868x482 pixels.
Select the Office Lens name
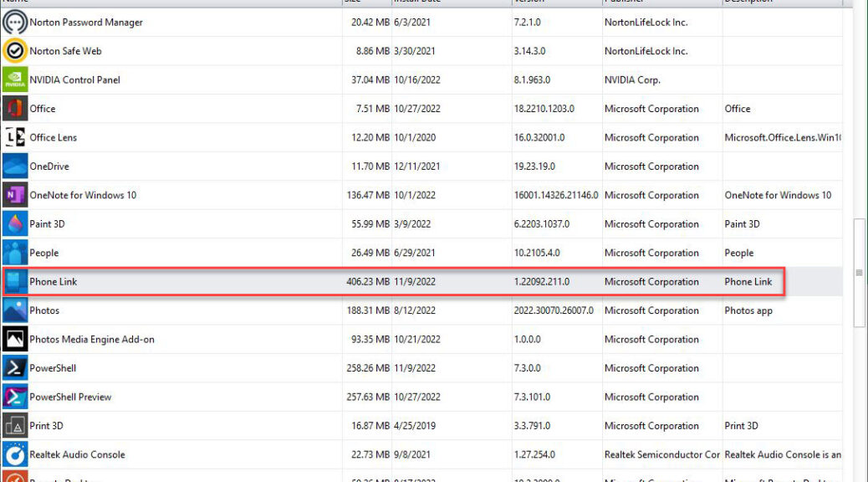(54, 137)
